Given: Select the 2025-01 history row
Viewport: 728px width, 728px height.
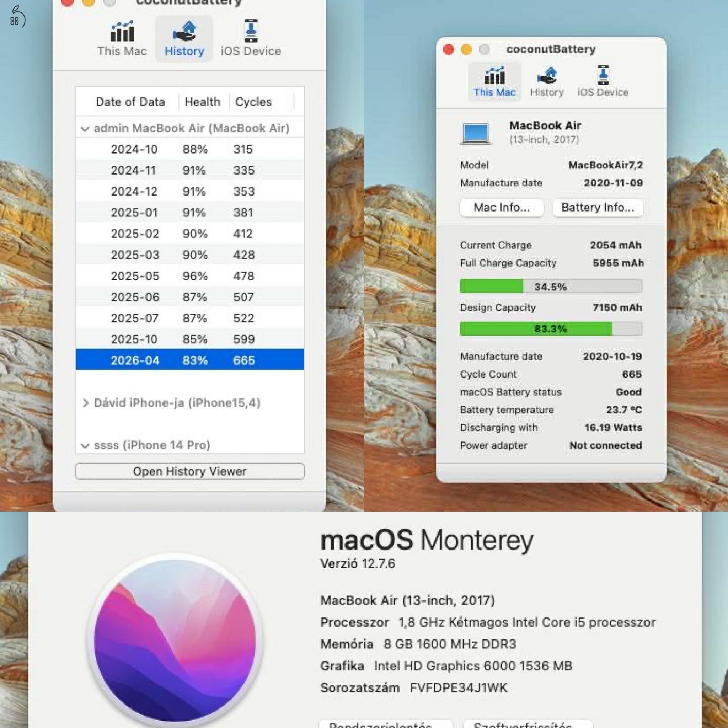Looking at the screenshot, I should tap(190, 213).
